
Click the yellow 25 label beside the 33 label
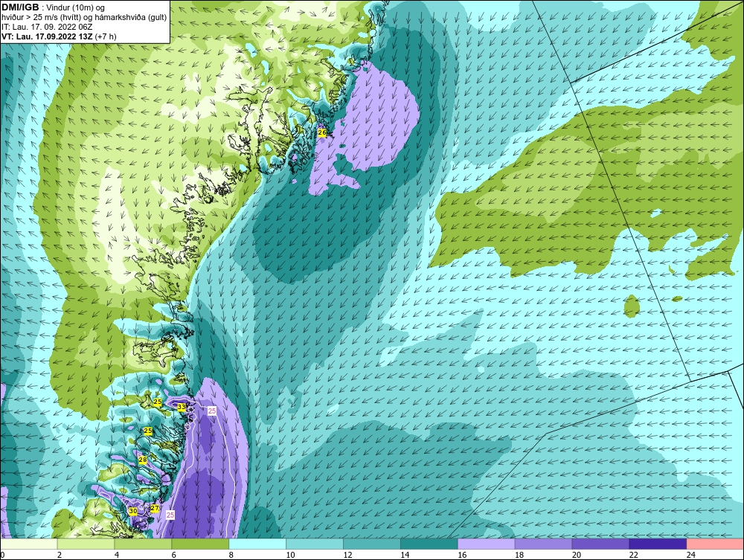pos(158,402)
